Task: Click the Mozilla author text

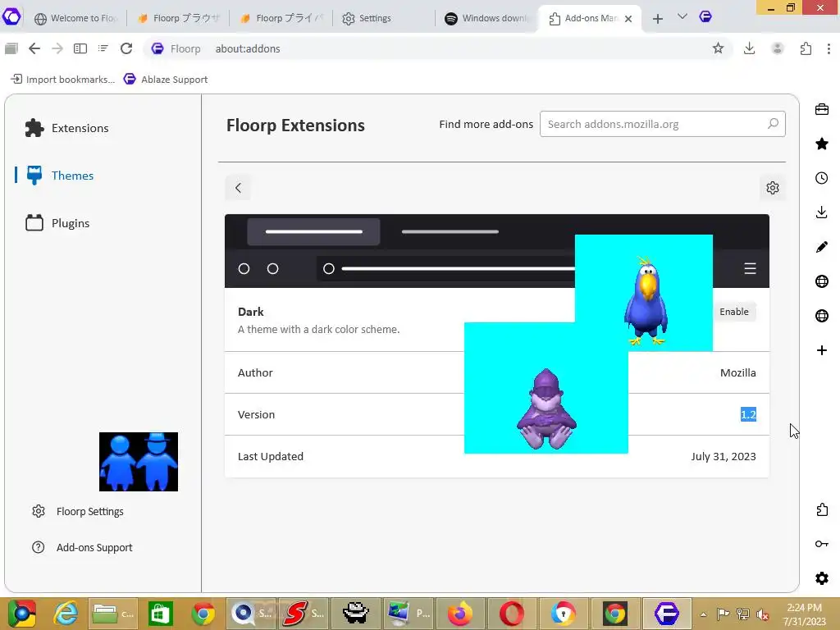Action: 737,373
